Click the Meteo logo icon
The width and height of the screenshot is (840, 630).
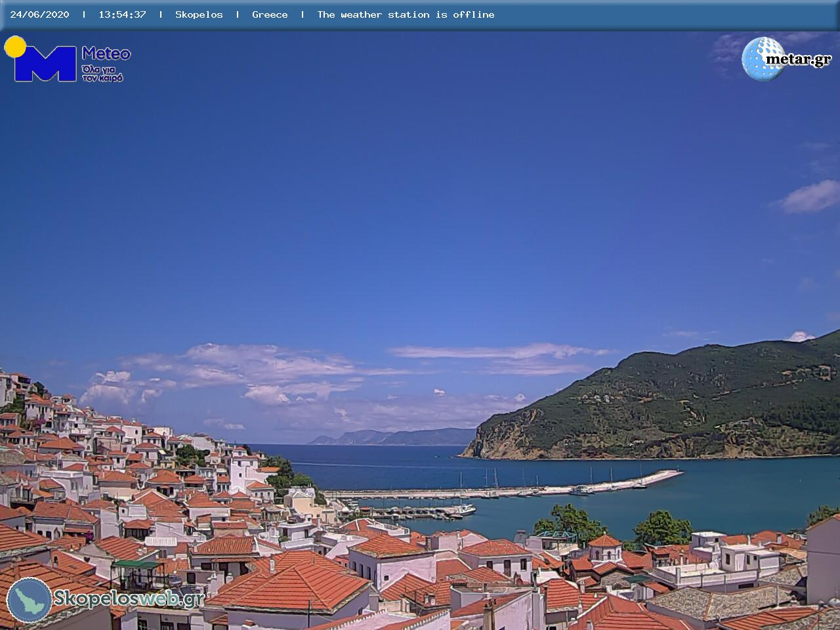click(x=41, y=59)
